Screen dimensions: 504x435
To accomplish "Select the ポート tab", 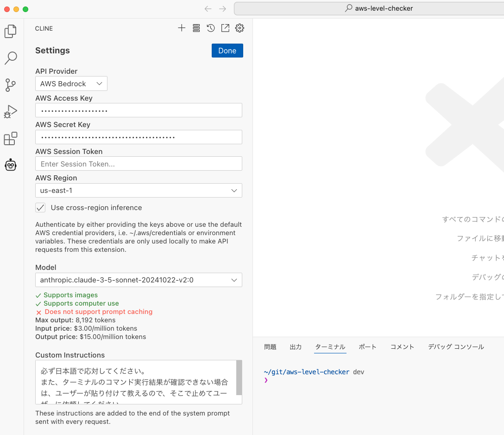I will [367, 346].
